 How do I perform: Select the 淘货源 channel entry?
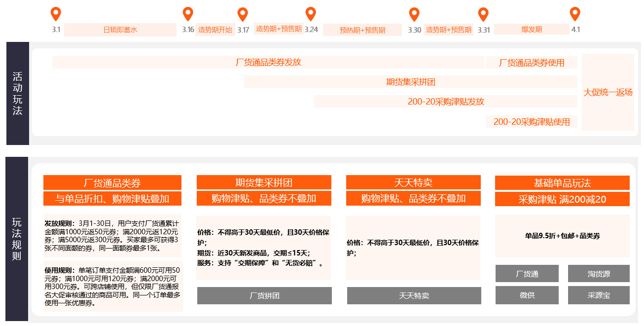tap(598, 273)
